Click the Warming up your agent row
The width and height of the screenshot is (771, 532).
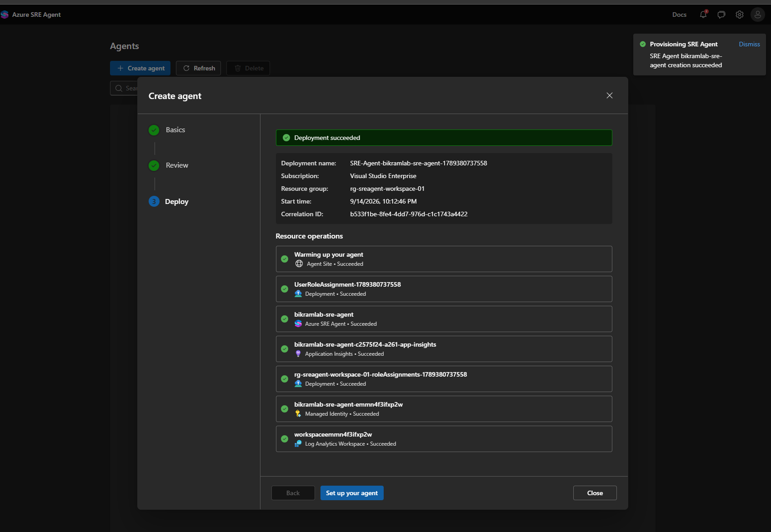point(444,259)
